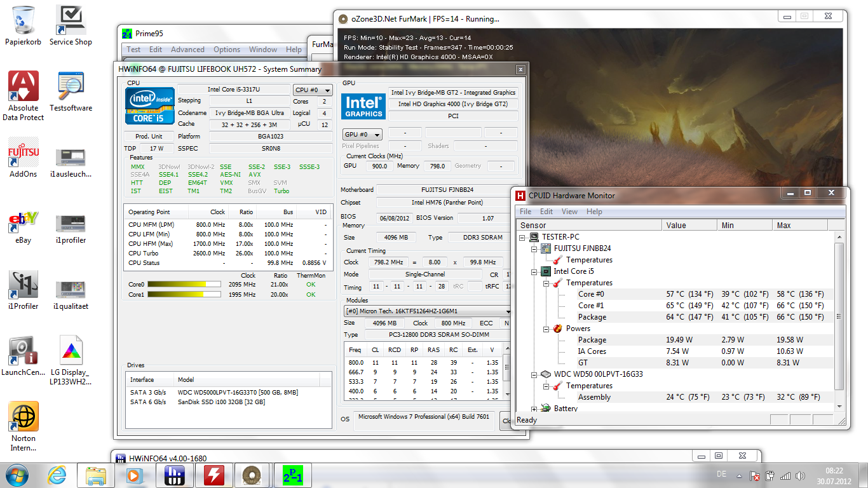Switch to Hardware Monitor red lightning taskbar icon
Image resolution: width=868 pixels, height=488 pixels.
point(214,475)
